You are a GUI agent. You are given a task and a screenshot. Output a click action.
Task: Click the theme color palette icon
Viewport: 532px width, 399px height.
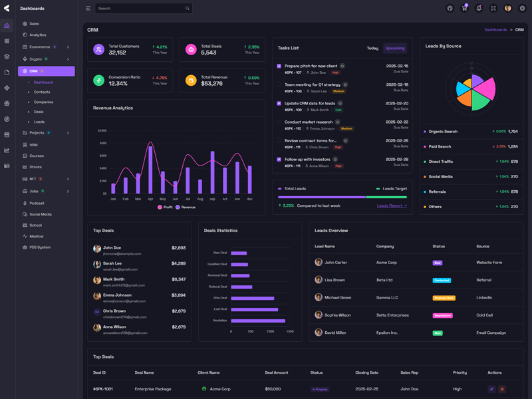[450, 9]
